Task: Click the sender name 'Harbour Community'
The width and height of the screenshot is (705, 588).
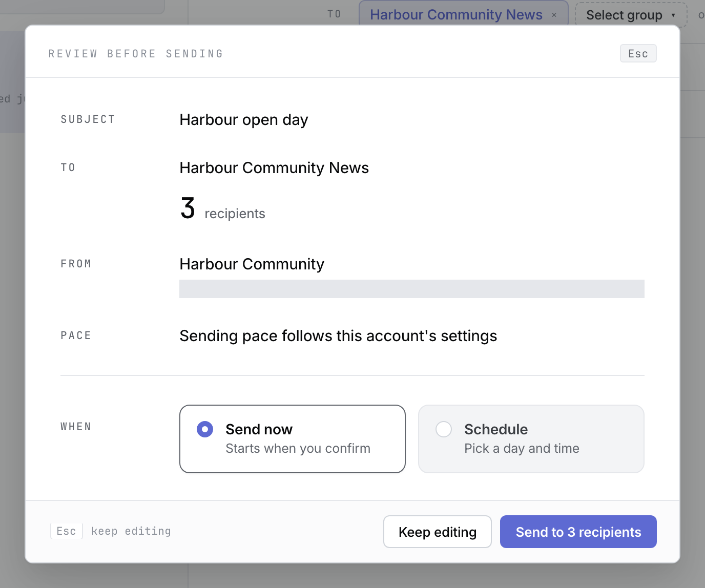Action: point(252,264)
